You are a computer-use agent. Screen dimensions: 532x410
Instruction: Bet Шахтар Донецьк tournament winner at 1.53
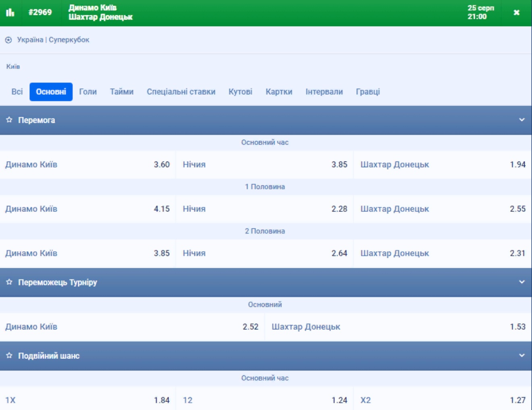coord(399,327)
